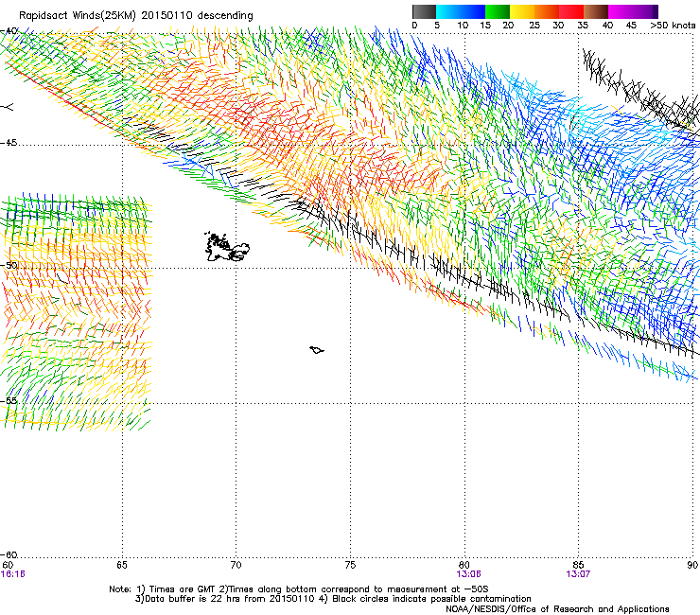Click the magenta 40-45 knots legend segment

tap(621, 11)
